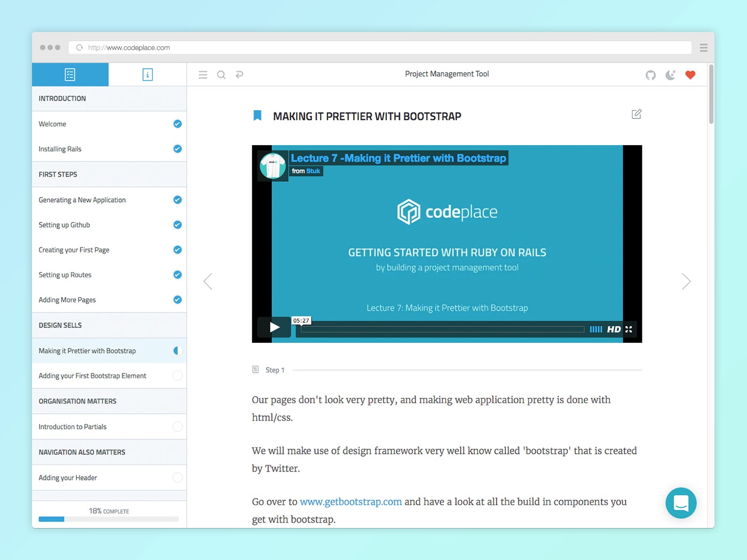Click the video progress bar

(442, 329)
